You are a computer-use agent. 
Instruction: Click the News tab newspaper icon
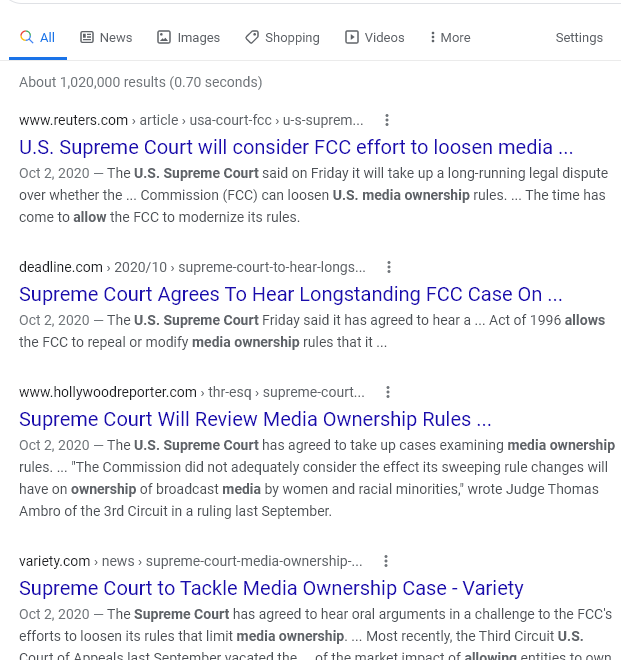(x=87, y=37)
